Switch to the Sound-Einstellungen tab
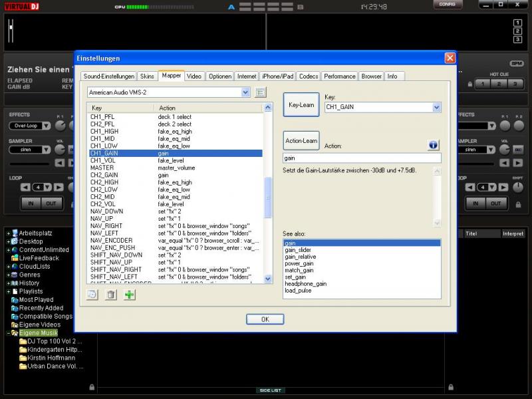This screenshot has width=532, height=399. click(x=109, y=76)
